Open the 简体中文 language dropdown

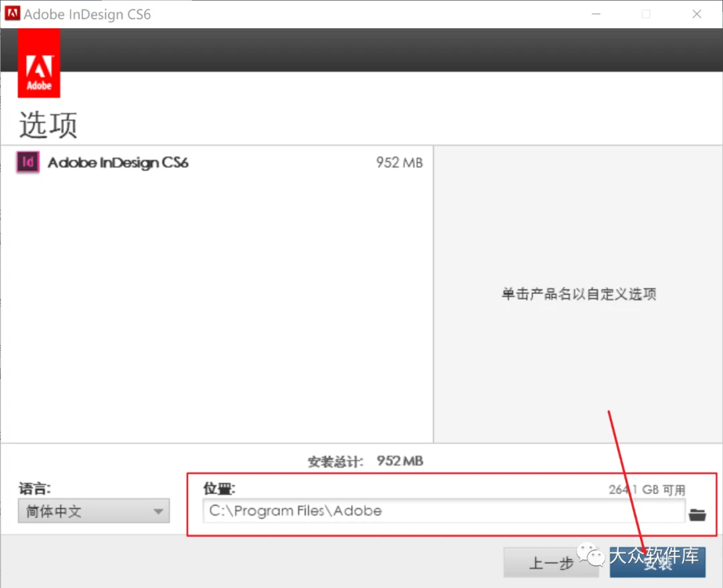click(94, 510)
